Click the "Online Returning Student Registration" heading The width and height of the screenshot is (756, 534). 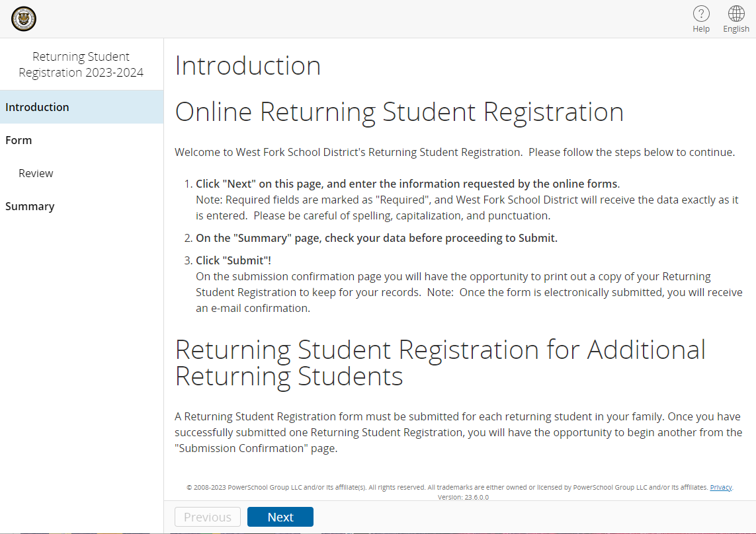pyautogui.click(x=399, y=112)
